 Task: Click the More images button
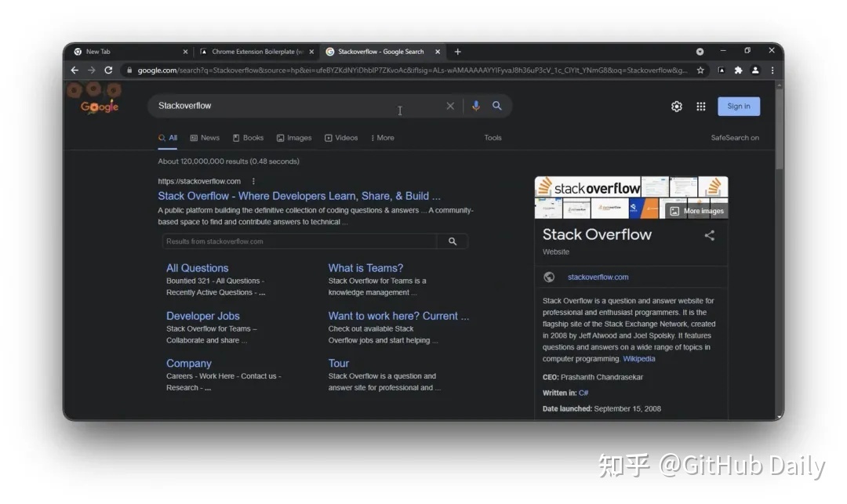pos(697,211)
